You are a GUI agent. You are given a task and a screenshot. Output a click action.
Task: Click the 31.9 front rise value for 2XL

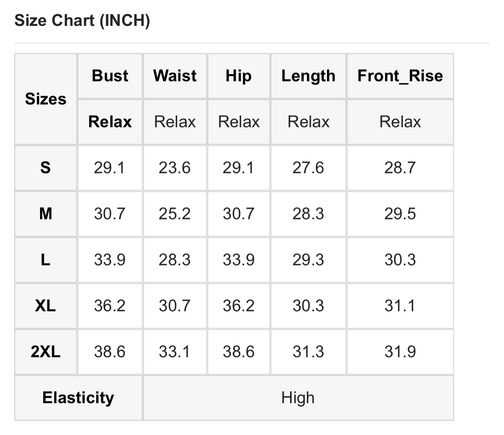(x=400, y=352)
